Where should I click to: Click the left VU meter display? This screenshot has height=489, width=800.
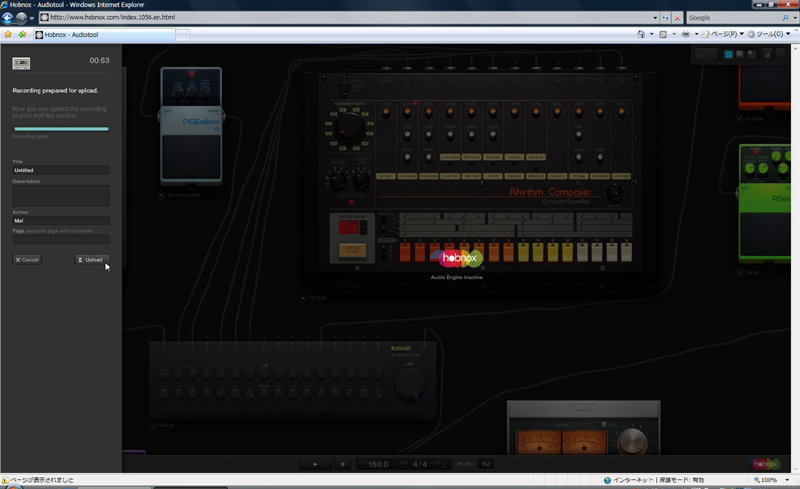click(539, 442)
